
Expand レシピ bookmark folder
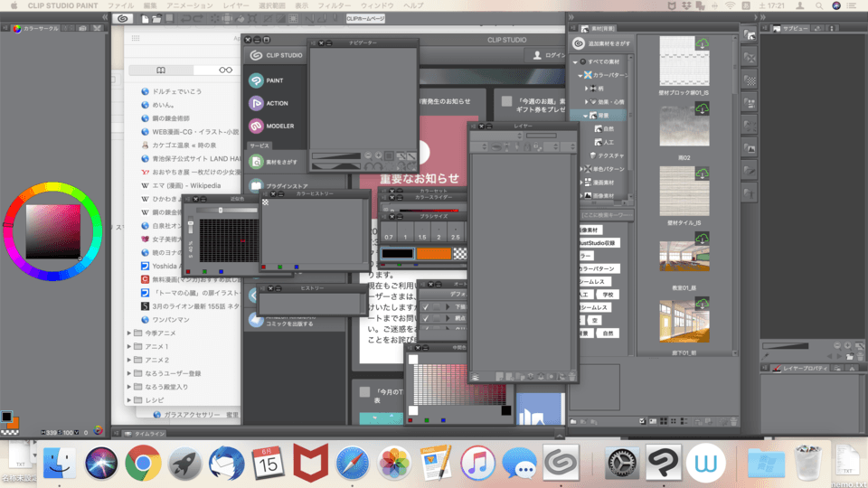129,400
